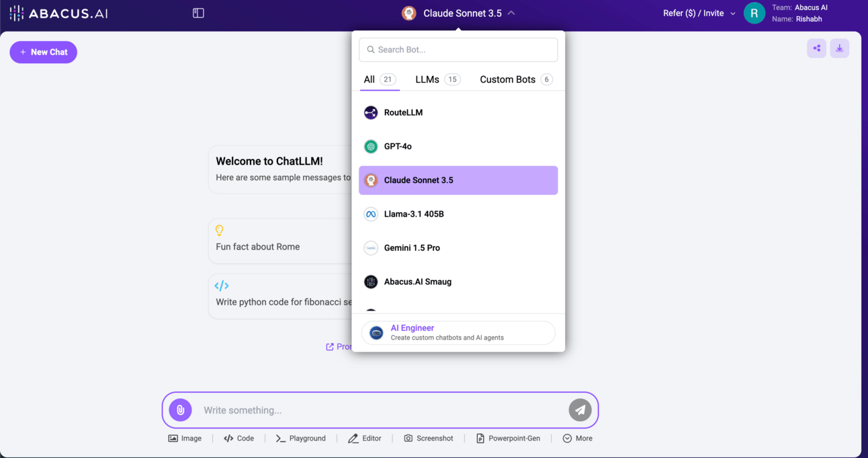Click the GPT-4o logo icon
868x458 pixels.
(x=371, y=146)
